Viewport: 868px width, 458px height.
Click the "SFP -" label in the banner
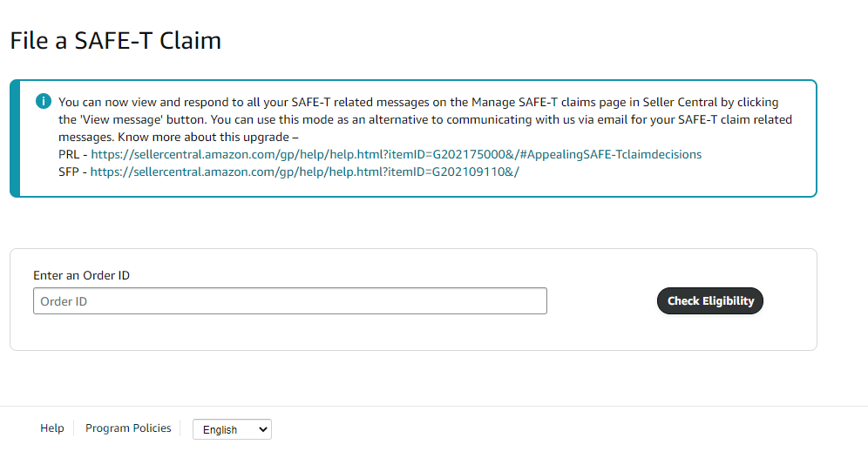click(72, 172)
